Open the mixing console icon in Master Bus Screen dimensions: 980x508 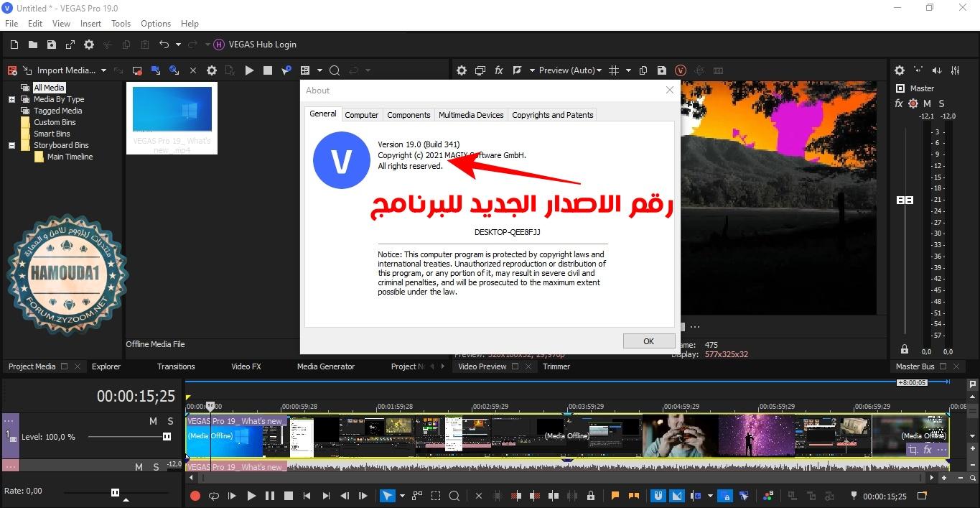click(x=956, y=70)
